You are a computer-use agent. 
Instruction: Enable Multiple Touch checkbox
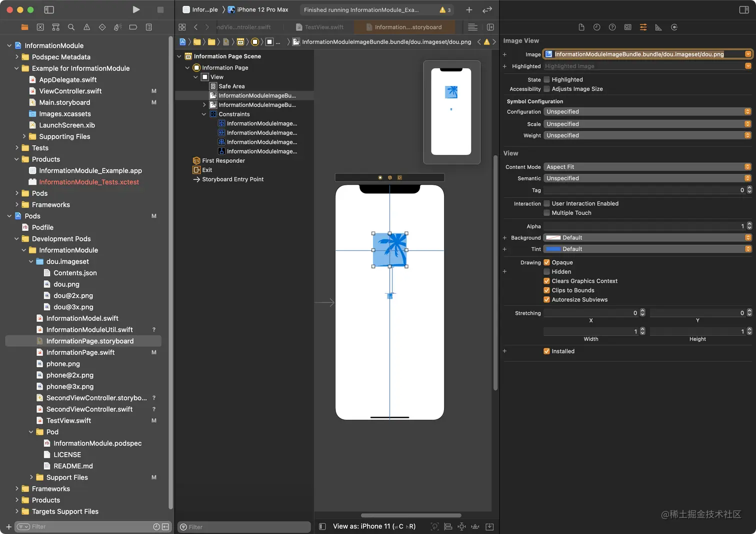coord(546,213)
